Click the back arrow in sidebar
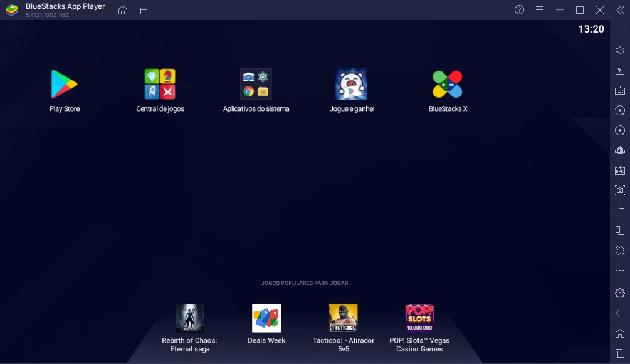This screenshot has height=364, width=630. (620, 313)
